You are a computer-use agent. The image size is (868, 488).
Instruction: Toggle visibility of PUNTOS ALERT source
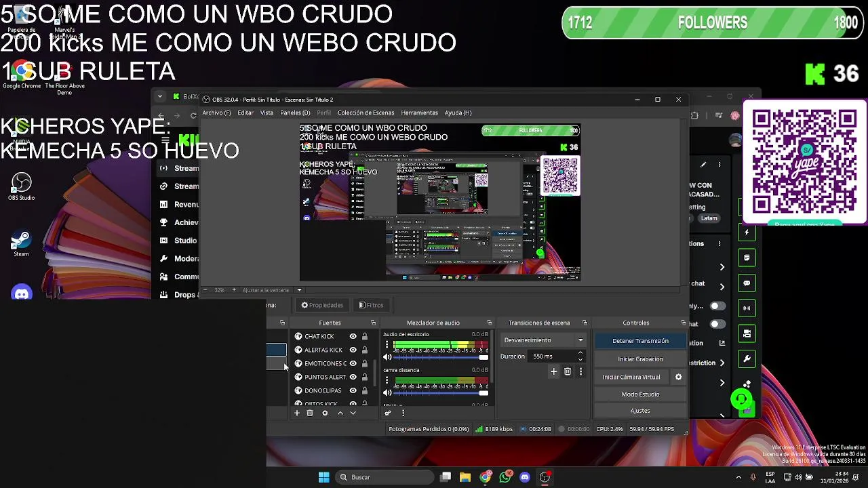pos(353,377)
